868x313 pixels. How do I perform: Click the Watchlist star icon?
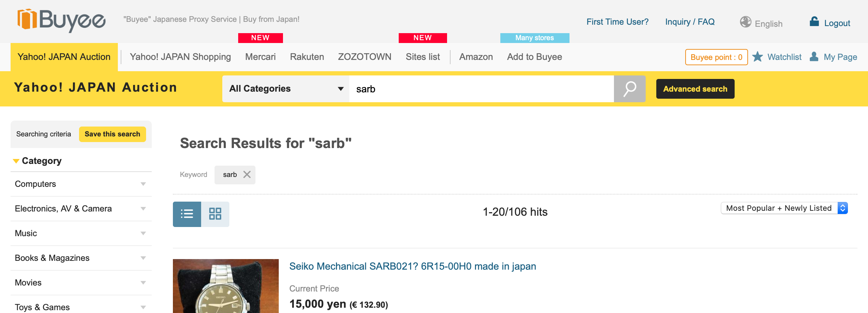point(757,57)
